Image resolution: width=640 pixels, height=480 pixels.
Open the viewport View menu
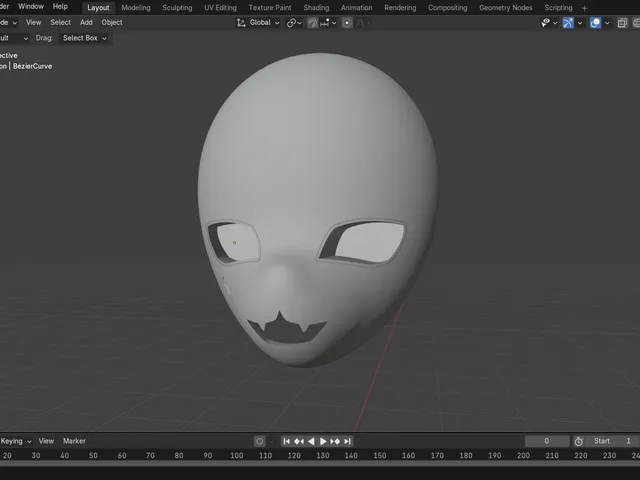pos(33,22)
